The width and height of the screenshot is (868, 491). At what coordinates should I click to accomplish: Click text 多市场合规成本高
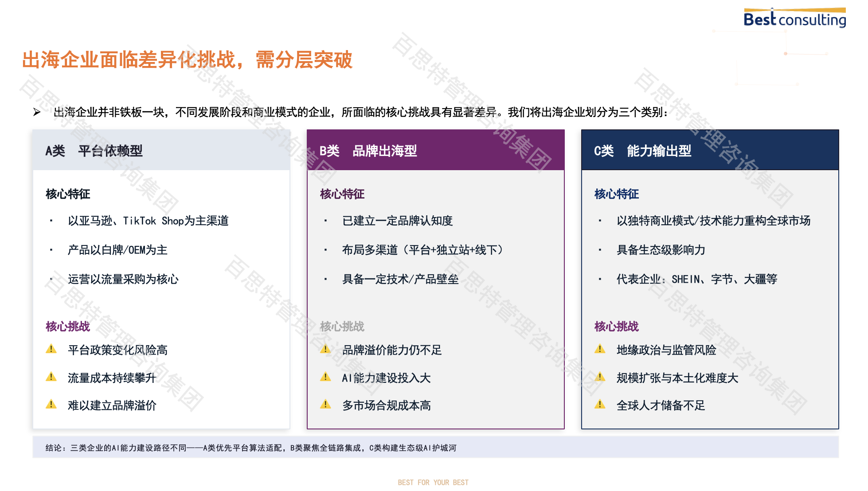pos(387,405)
